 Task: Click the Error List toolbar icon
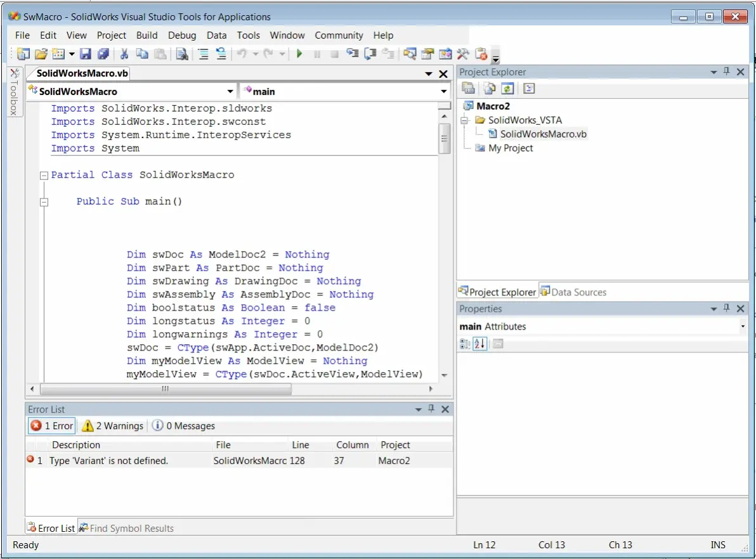click(x=481, y=54)
